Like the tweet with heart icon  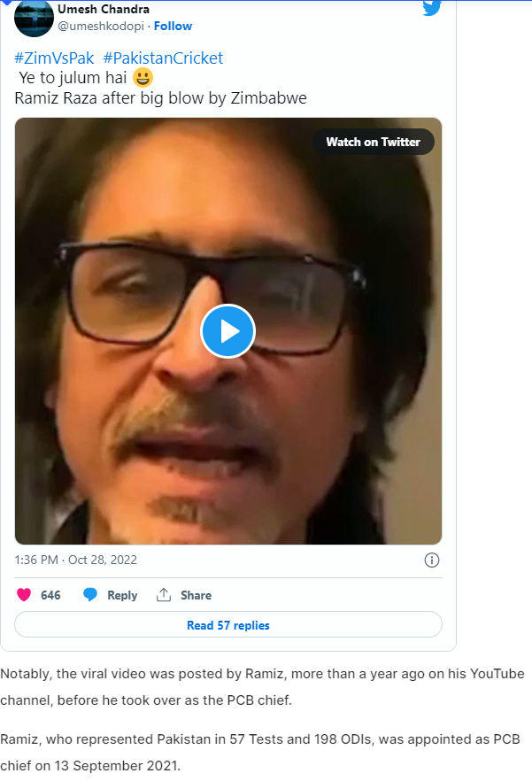pyautogui.click(x=24, y=595)
